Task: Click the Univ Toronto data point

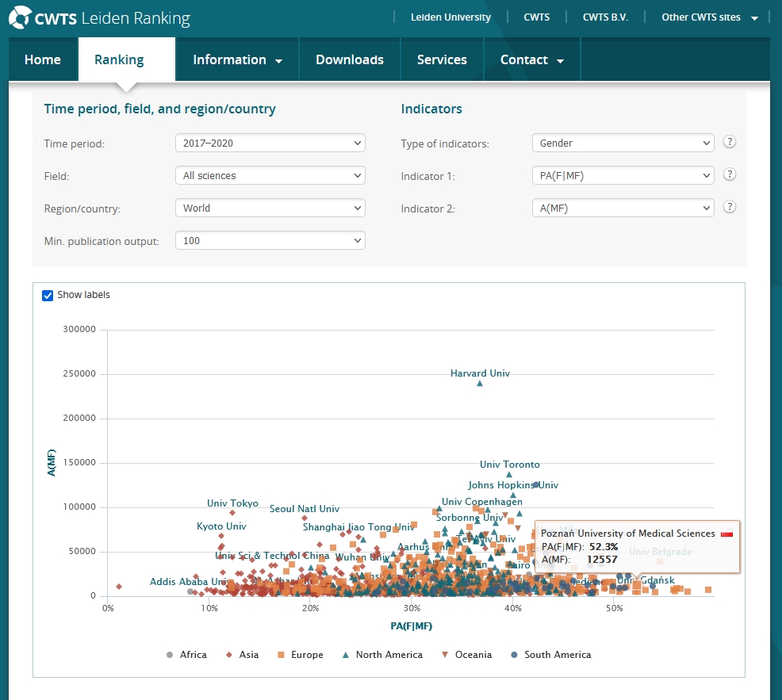Action: (509, 475)
